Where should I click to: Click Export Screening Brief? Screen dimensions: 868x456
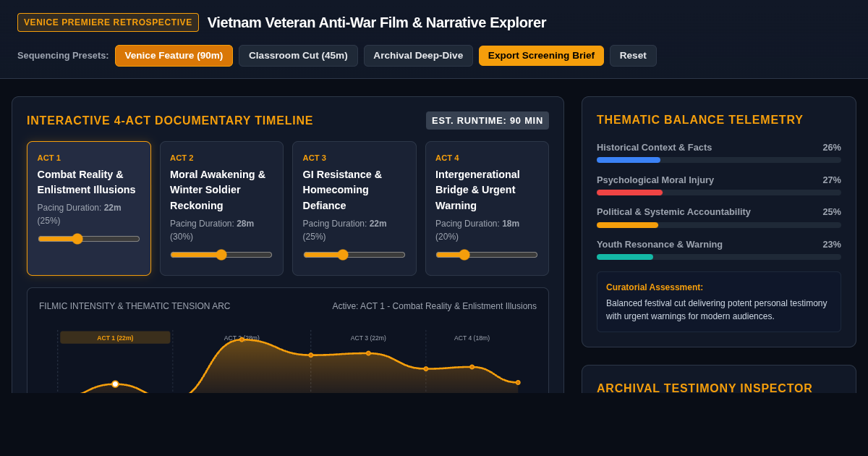tap(541, 56)
